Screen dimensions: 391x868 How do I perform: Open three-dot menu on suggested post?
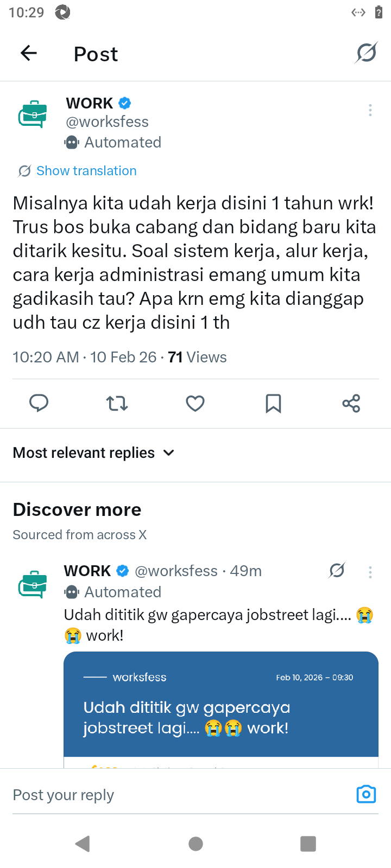coord(370,572)
